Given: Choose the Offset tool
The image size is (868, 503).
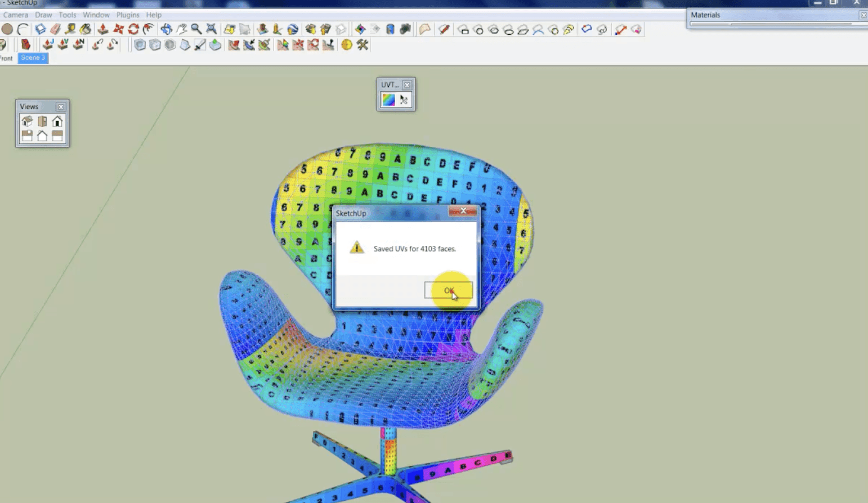Looking at the screenshot, I should pyautogui.click(x=149, y=29).
